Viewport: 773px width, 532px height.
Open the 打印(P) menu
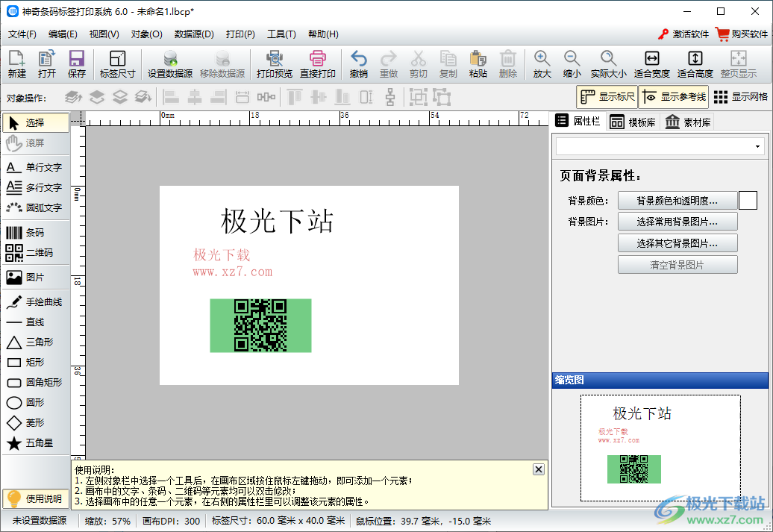click(x=240, y=34)
